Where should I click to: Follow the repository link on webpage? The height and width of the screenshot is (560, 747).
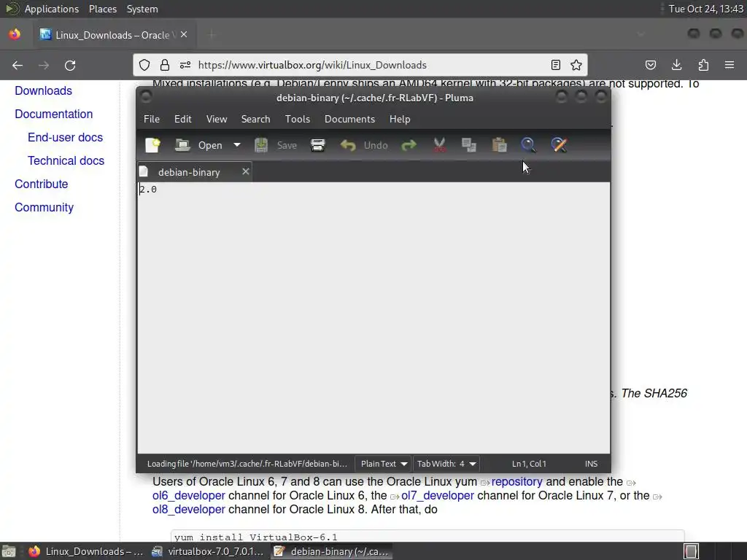pos(517,481)
